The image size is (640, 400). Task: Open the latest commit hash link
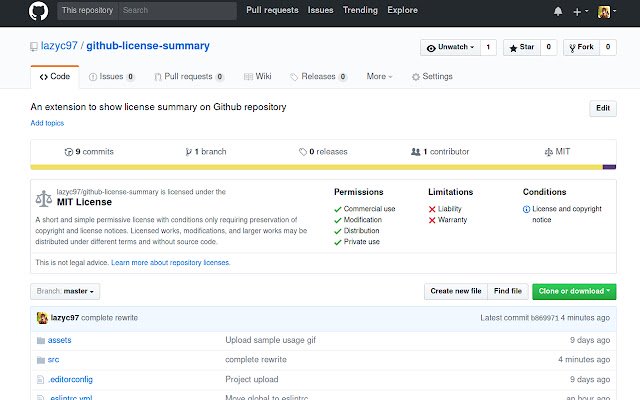coord(544,318)
